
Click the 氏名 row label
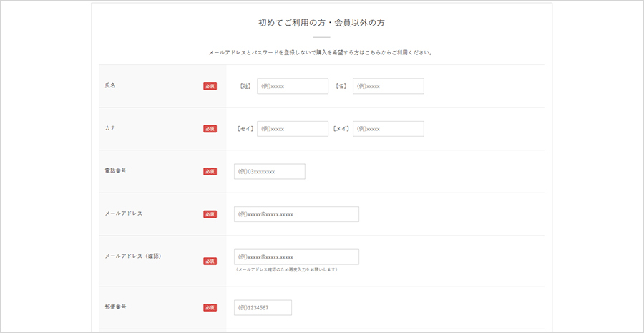(x=110, y=85)
